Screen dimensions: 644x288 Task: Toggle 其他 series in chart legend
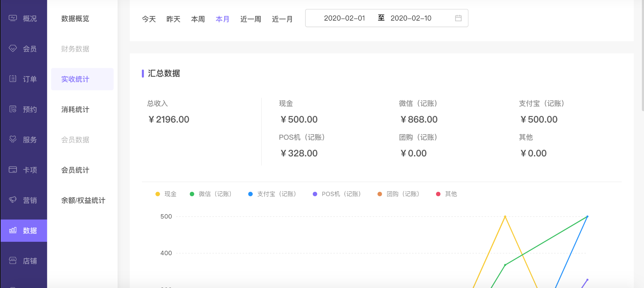(447, 194)
